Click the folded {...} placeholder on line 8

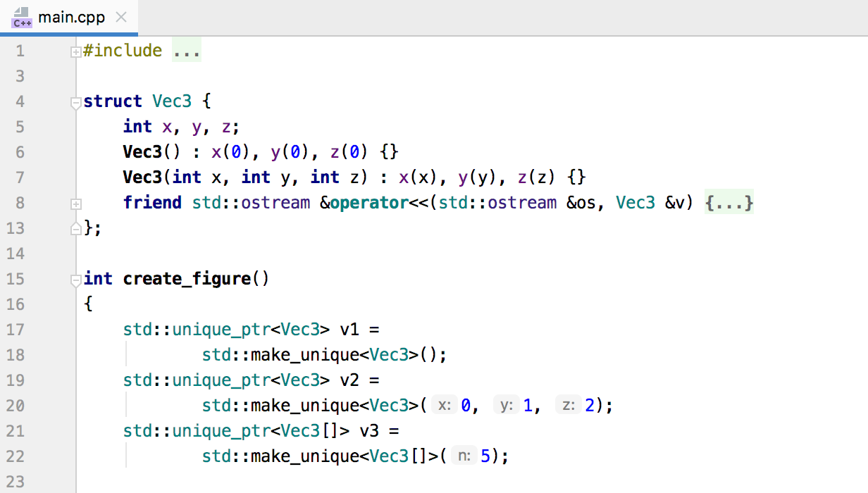pyautogui.click(x=728, y=203)
